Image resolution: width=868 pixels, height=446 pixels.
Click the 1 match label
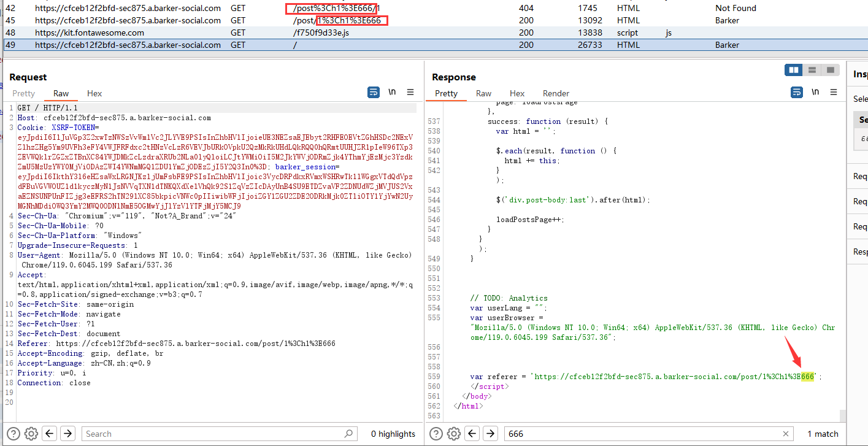[823, 434]
